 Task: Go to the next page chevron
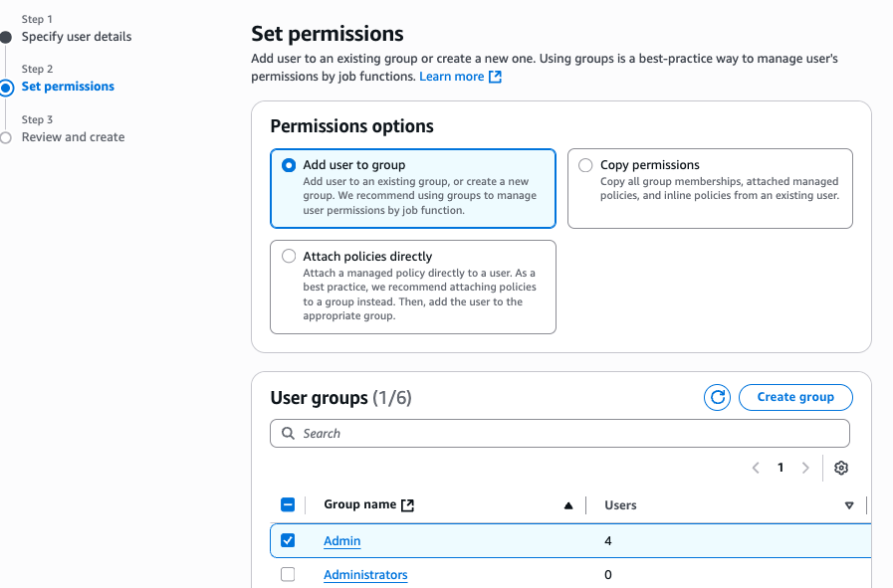coord(805,468)
